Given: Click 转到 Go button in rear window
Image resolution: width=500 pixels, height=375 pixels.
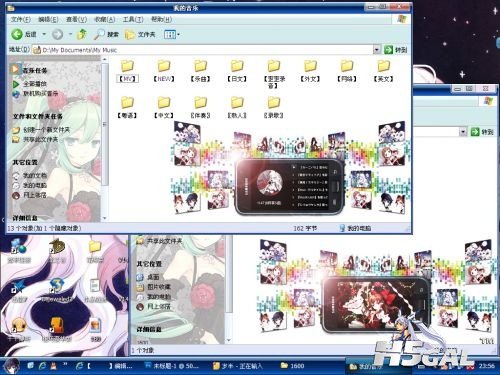Looking at the screenshot, I should 482,132.
